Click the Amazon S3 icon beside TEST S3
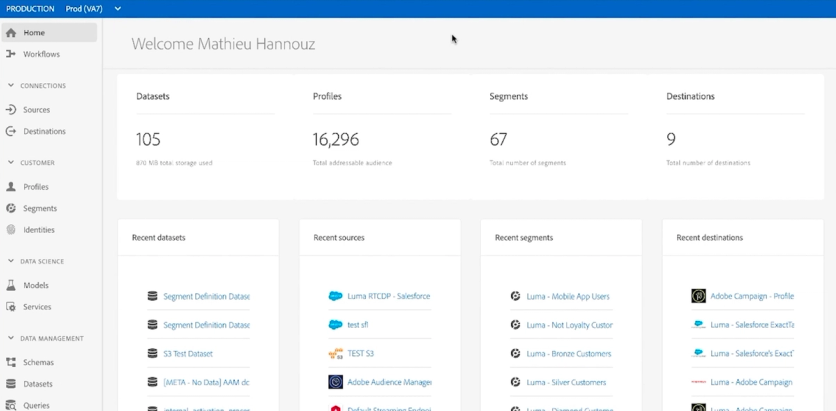The image size is (836, 411). pyautogui.click(x=335, y=353)
